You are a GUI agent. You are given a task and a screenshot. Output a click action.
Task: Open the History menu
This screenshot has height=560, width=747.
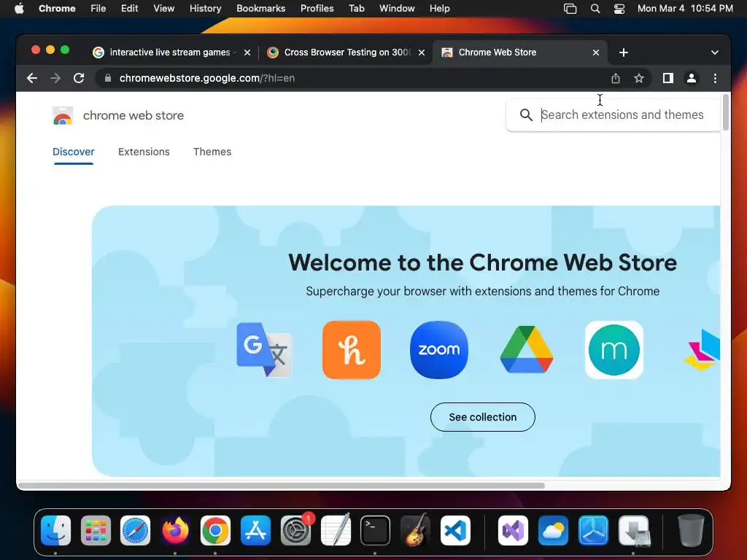[x=205, y=9]
